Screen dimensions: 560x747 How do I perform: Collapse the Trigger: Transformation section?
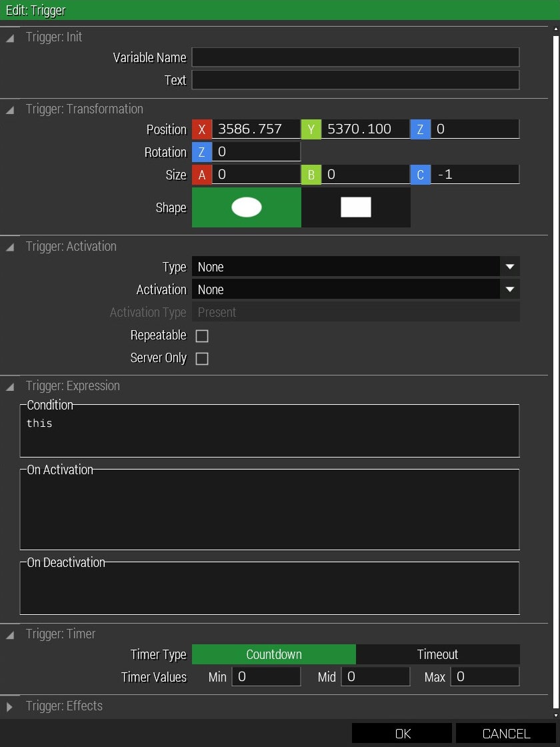tap(9, 110)
